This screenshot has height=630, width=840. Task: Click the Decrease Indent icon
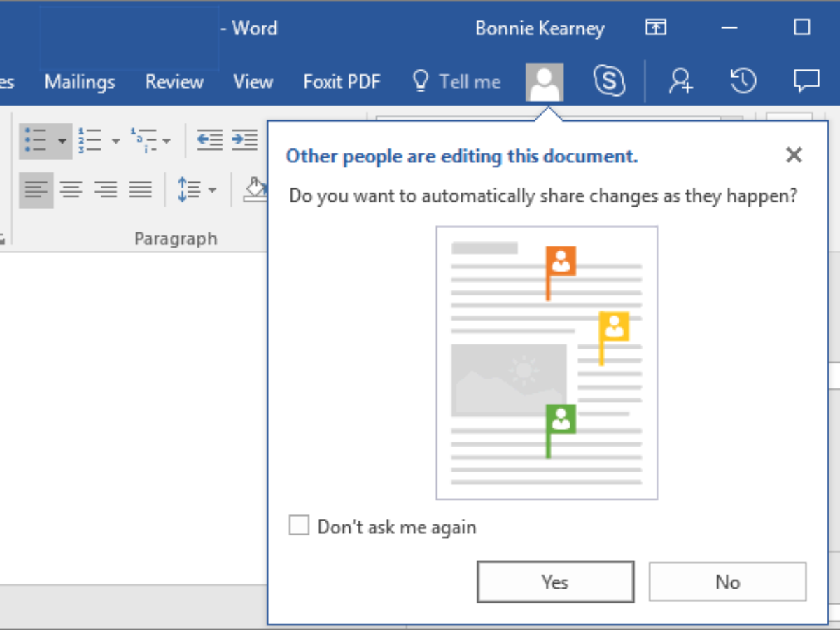pos(209,140)
